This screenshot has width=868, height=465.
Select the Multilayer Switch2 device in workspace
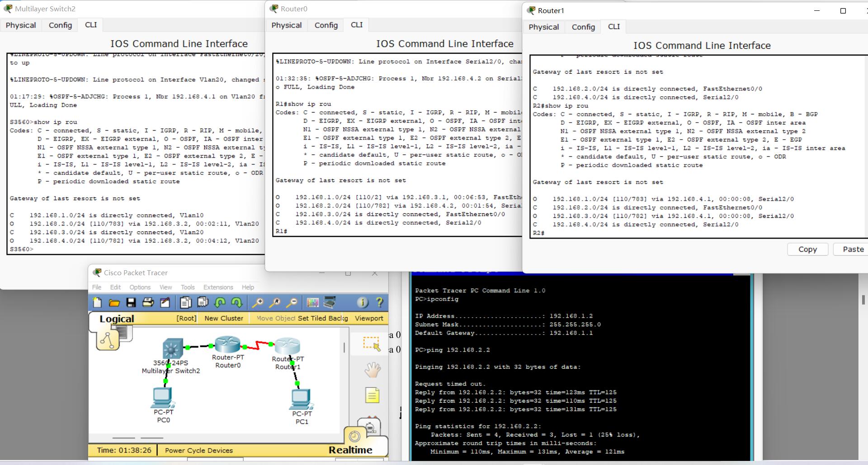(172, 348)
